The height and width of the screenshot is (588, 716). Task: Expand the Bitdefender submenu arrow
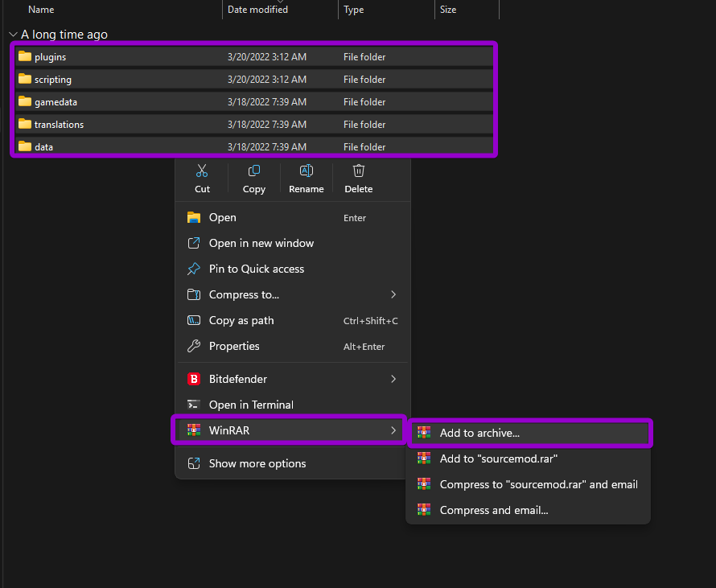tap(393, 378)
